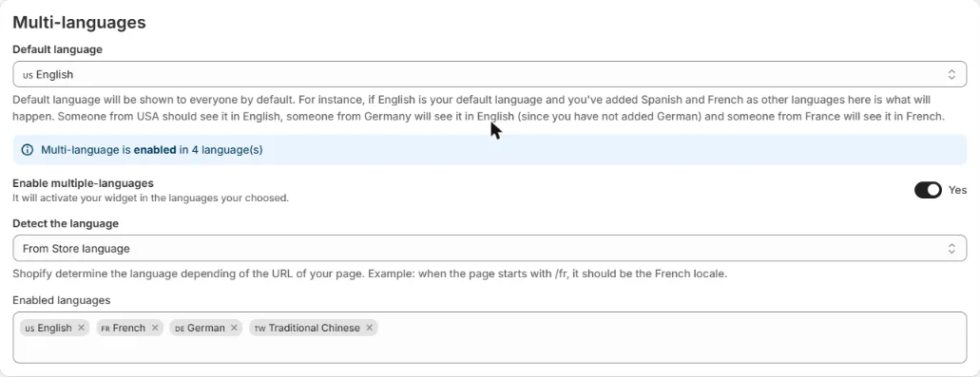Click the Default language dropdown arrows
This screenshot has width=980, height=377.
pos(951,74)
